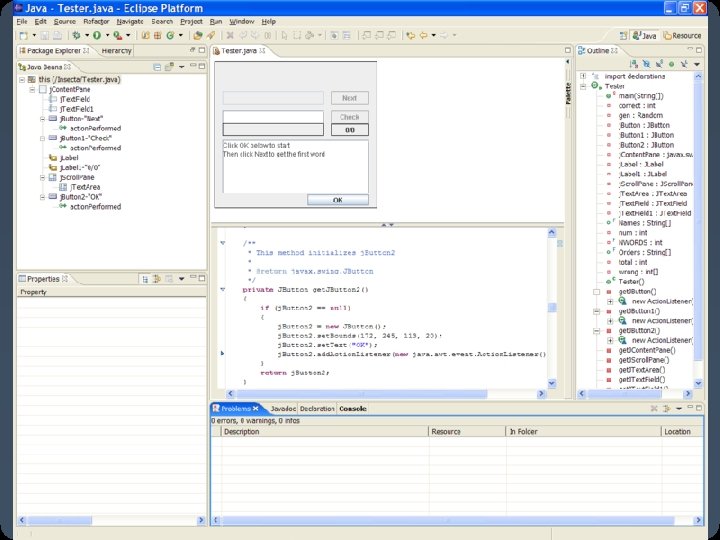Switch to the Hierarchy tab
The width and height of the screenshot is (720, 540).
coord(116,49)
